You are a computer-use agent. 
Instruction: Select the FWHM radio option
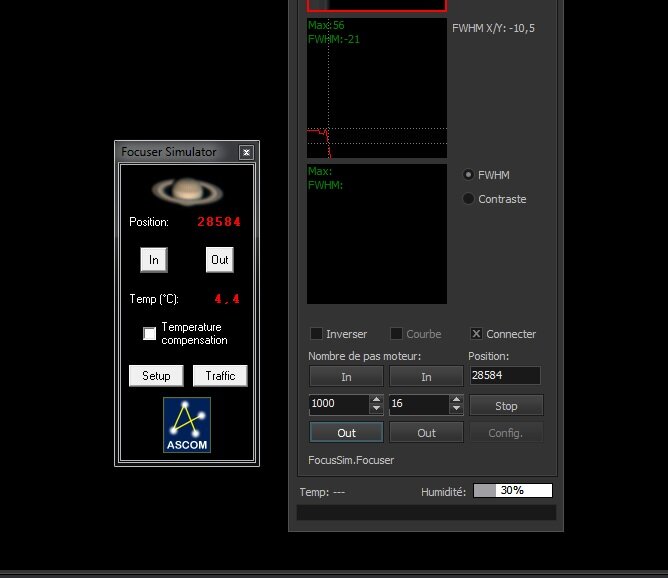tap(468, 175)
